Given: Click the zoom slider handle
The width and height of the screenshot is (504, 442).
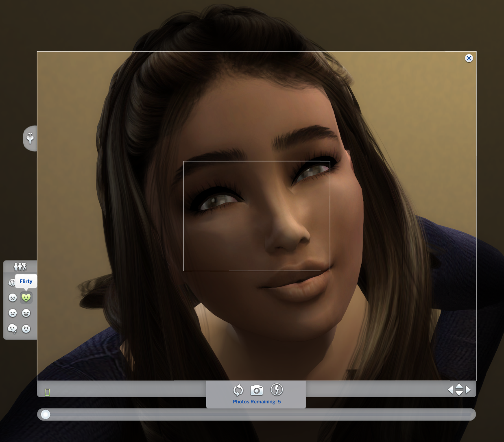Looking at the screenshot, I should coord(46,414).
